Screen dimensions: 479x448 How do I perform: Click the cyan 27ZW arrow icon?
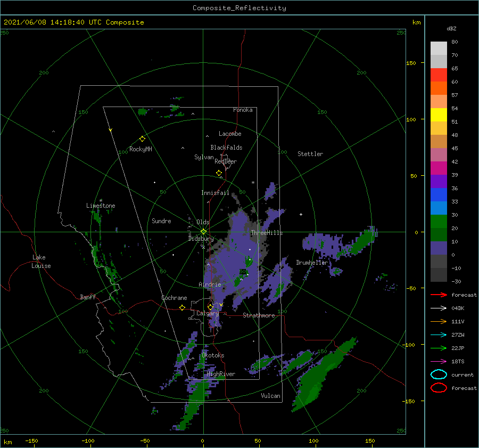tap(439, 335)
